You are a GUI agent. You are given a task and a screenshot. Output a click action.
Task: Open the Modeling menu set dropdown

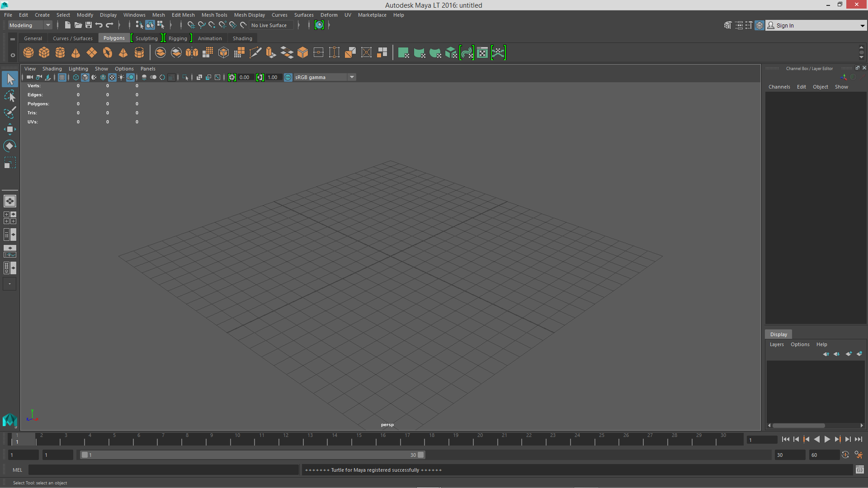click(30, 25)
